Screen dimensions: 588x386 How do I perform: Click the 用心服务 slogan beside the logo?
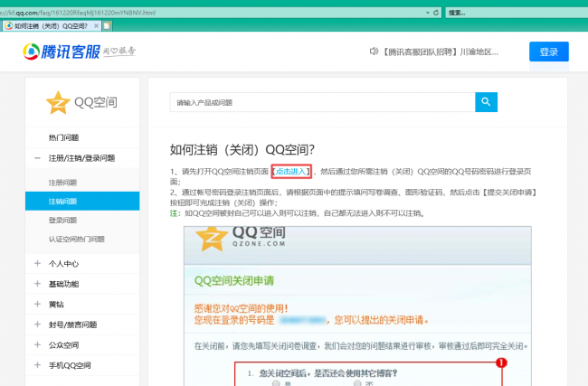119,51
